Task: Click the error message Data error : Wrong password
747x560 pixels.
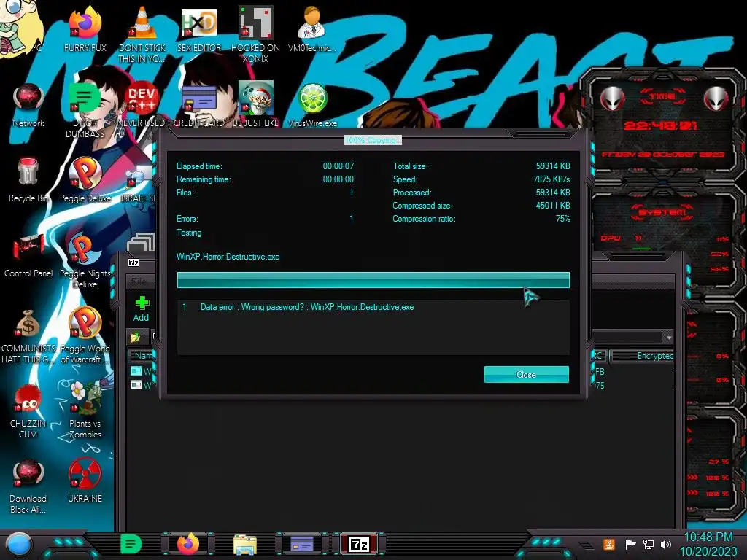Action: pyautogui.click(x=307, y=307)
